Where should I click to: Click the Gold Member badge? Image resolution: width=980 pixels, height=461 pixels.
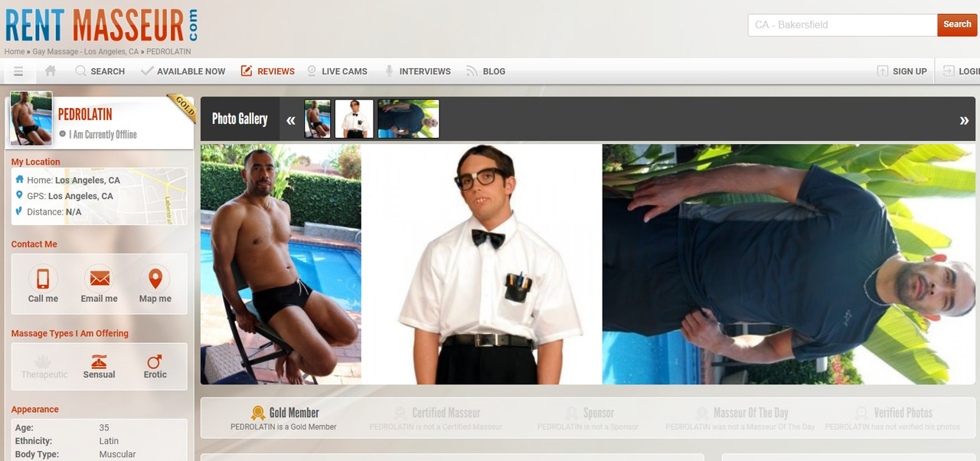284,418
